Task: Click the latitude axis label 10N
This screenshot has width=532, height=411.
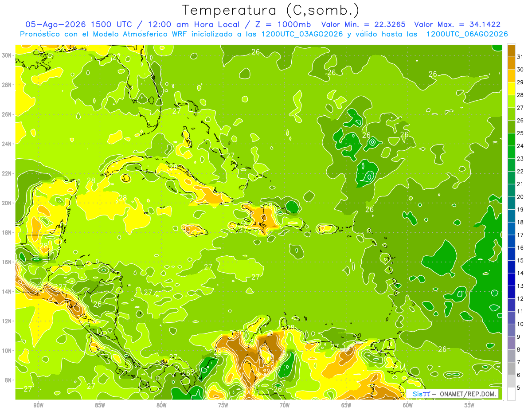Action: [7, 350]
